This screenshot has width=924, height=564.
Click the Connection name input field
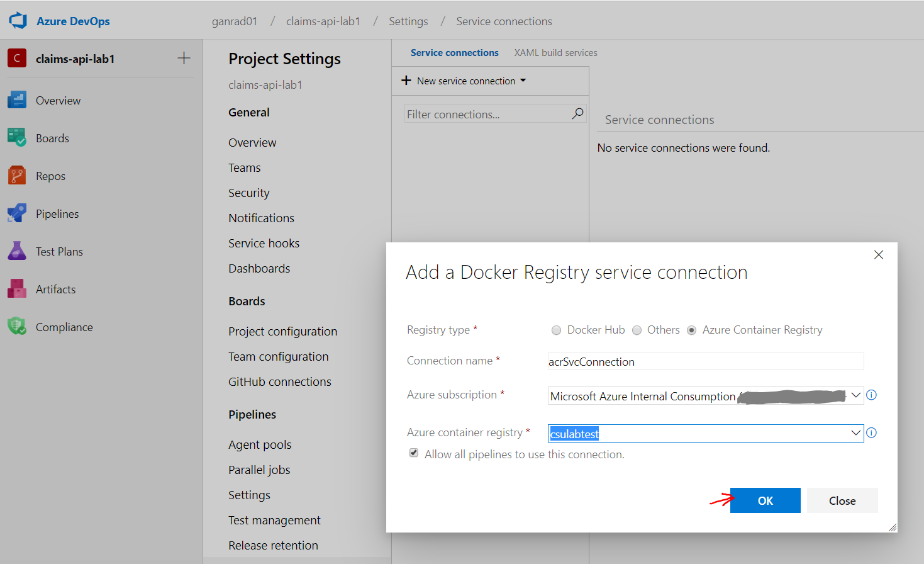(706, 361)
